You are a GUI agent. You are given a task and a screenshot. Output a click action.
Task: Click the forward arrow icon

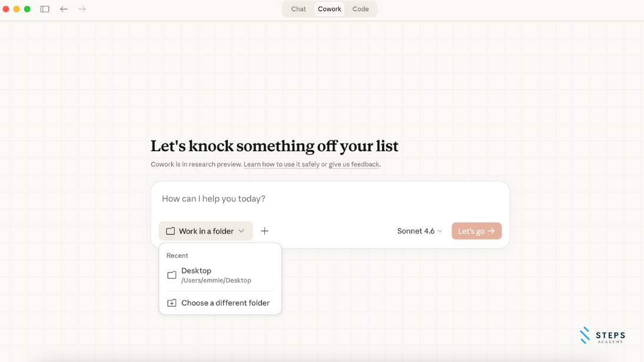(82, 9)
